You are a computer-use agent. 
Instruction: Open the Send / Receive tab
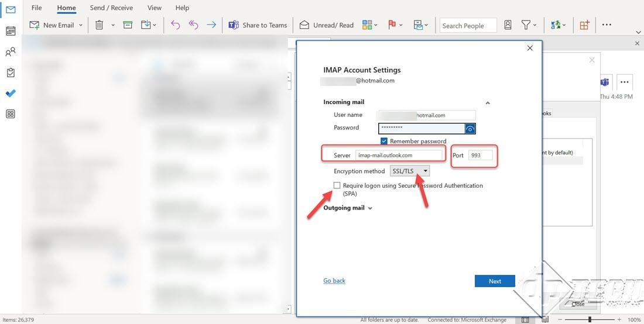(x=111, y=8)
